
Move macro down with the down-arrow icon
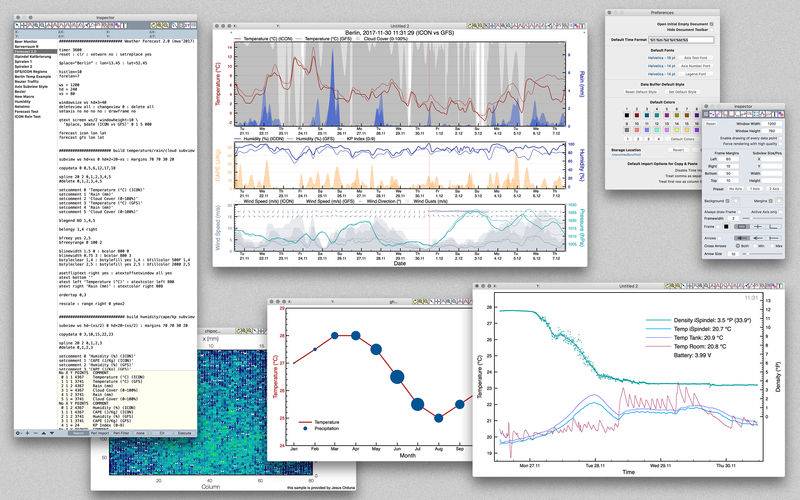52,433
